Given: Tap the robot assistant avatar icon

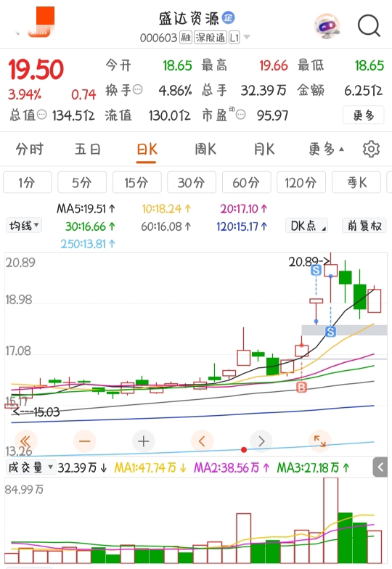Looking at the screenshot, I should (327, 26).
